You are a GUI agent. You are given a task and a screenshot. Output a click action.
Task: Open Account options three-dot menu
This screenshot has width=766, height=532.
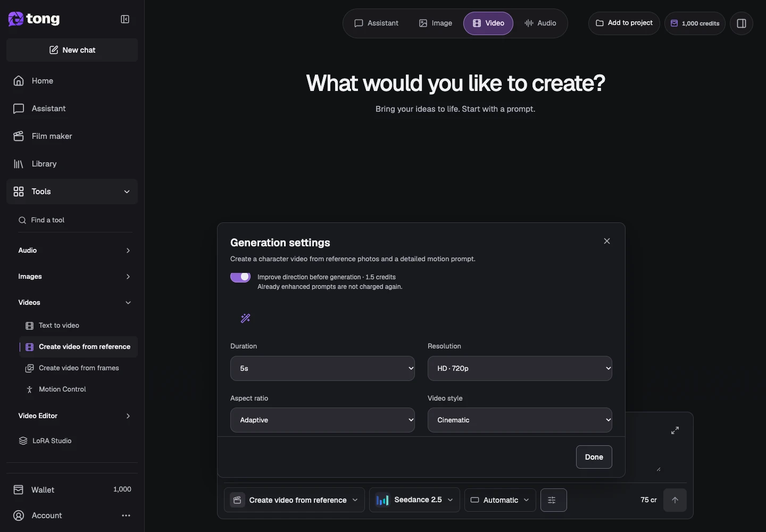(x=126, y=516)
